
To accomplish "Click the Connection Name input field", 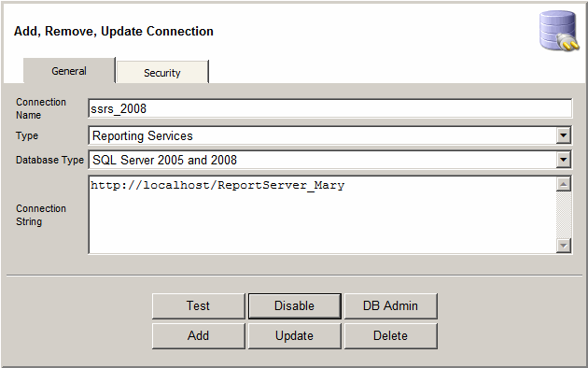I will click(x=330, y=108).
